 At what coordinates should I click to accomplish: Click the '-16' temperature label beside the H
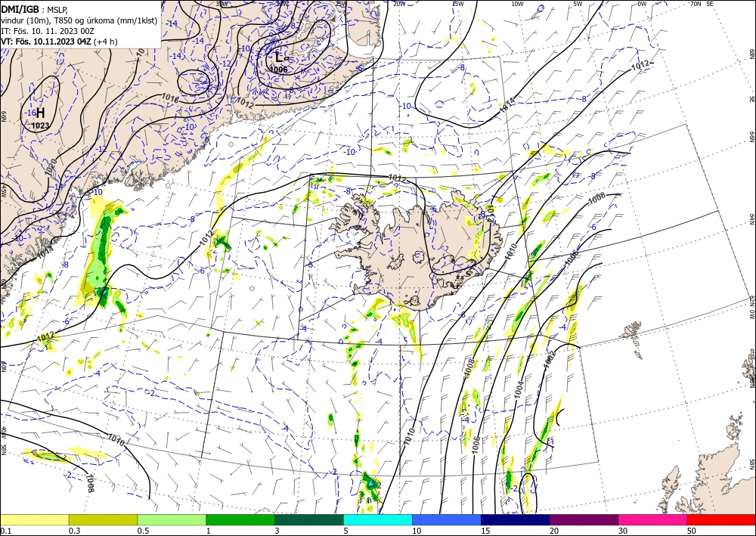click(x=30, y=113)
